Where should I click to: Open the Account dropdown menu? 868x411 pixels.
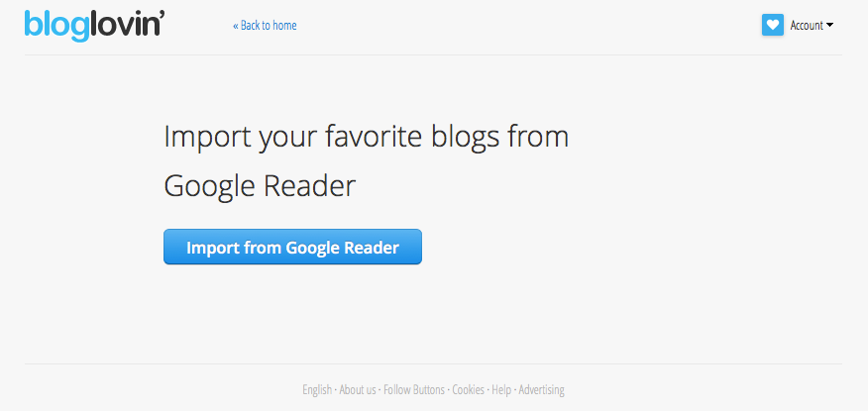coord(812,26)
